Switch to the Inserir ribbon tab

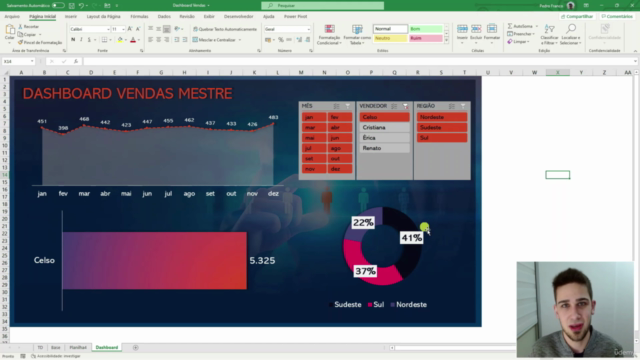71,16
